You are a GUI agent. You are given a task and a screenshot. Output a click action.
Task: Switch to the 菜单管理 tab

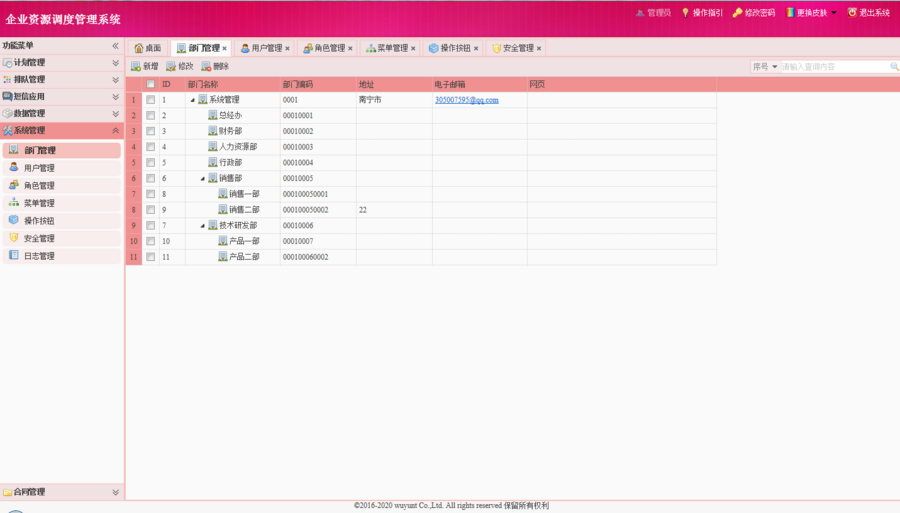391,48
